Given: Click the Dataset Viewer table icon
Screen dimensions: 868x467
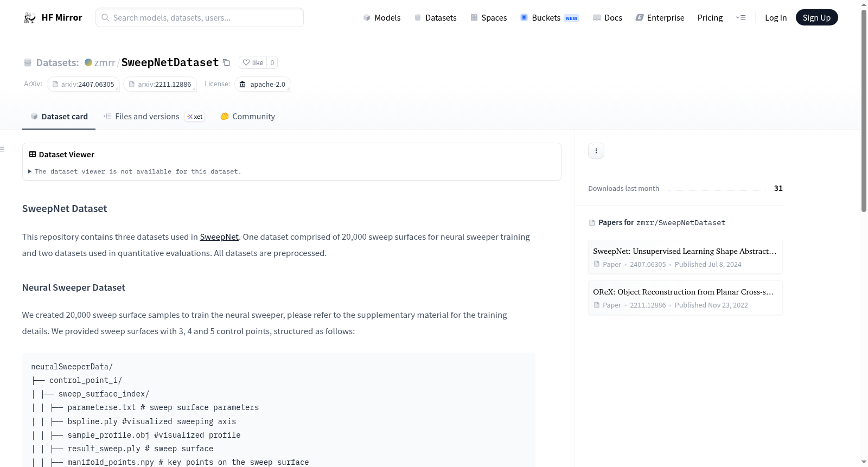Looking at the screenshot, I should [33, 155].
